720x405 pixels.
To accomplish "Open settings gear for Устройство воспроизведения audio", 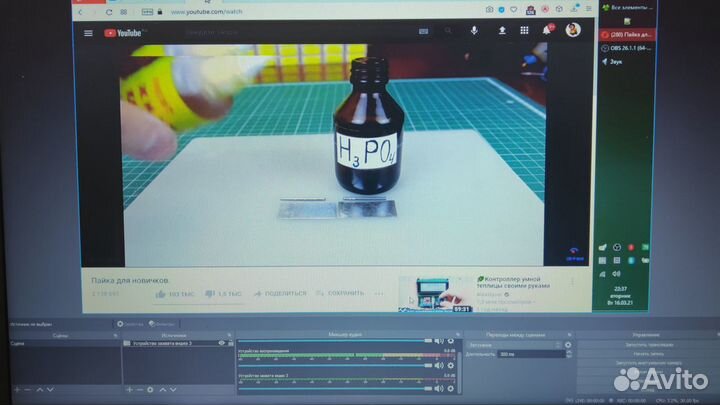I will 450,366.
